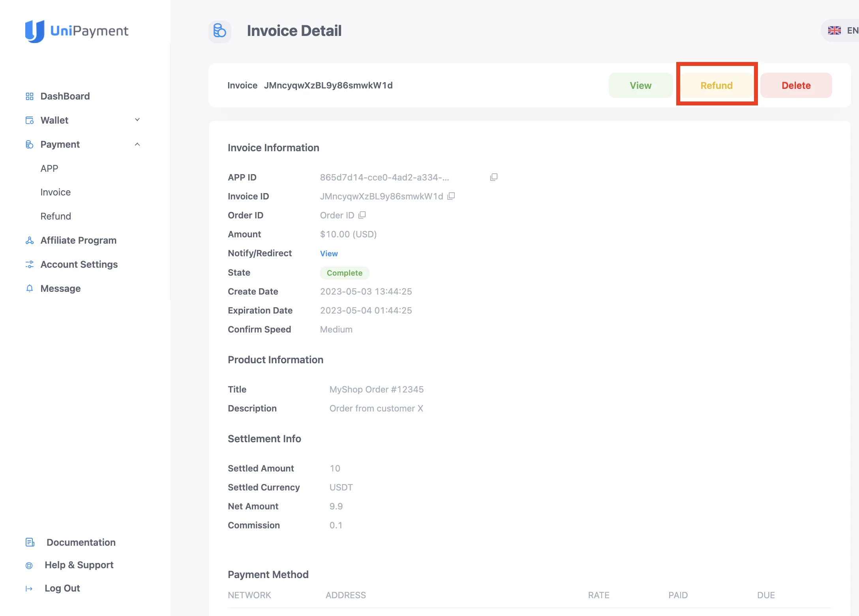Copy the APP ID using copy icon
Image resolution: width=859 pixels, height=616 pixels.
pos(494,177)
